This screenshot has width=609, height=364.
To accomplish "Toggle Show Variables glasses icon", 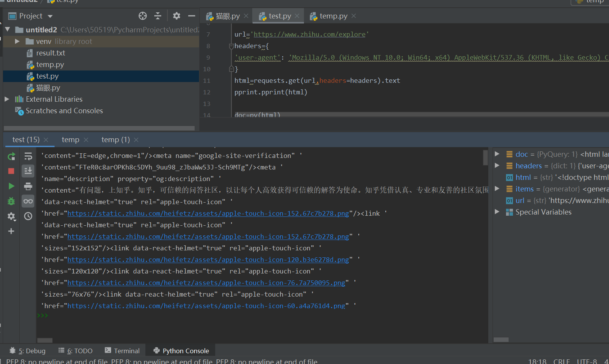I will click(28, 201).
